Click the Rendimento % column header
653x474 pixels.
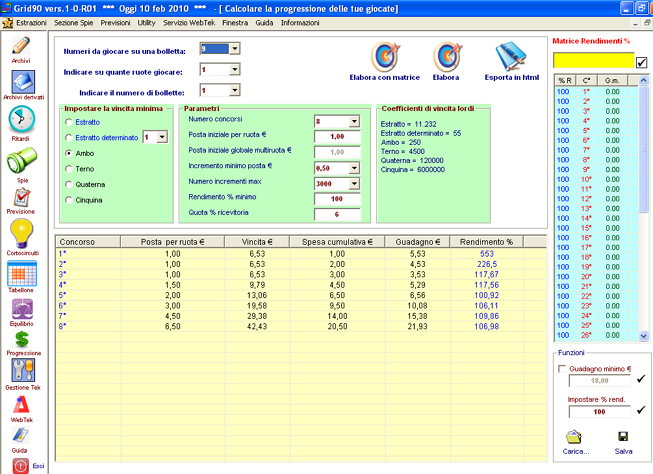[486, 242]
